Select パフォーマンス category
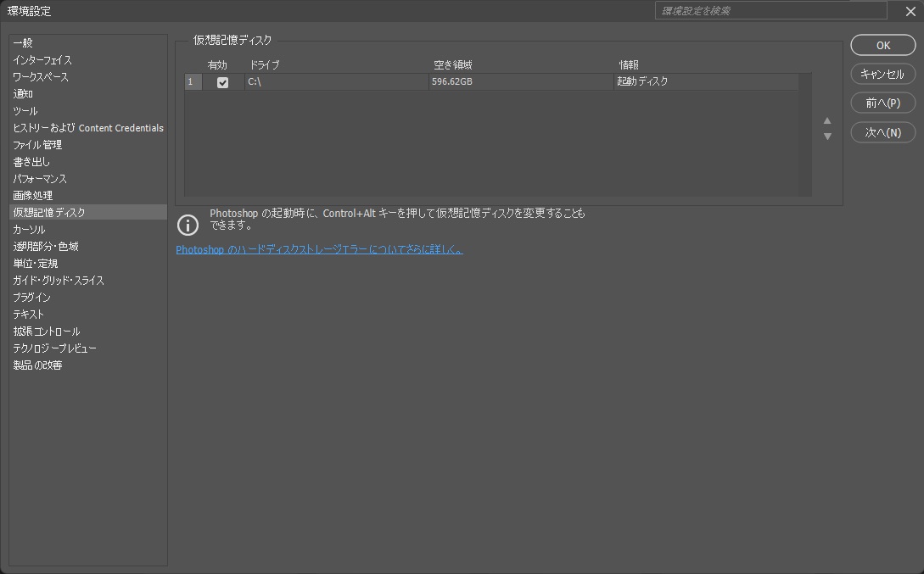This screenshot has width=924, height=574. 88,178
